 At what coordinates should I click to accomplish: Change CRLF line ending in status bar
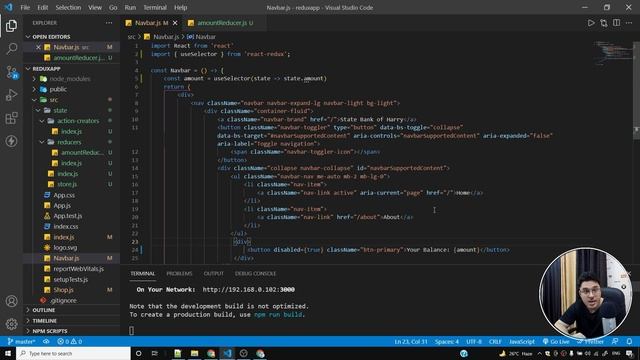point(495,341)
